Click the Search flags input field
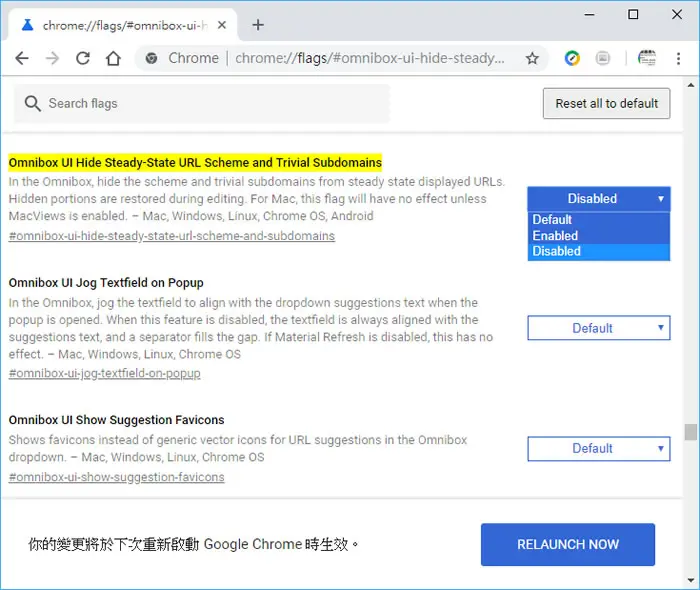The image size is (700, 590). point(202,104)
